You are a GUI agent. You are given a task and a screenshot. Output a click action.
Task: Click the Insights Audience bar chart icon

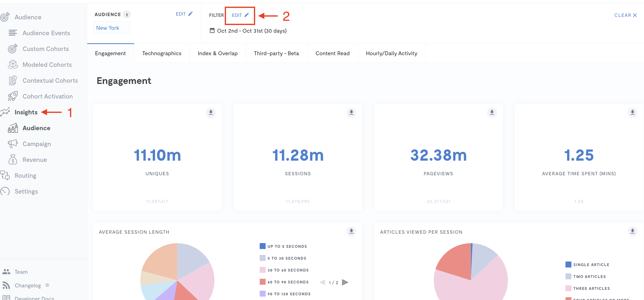[13, 128]
